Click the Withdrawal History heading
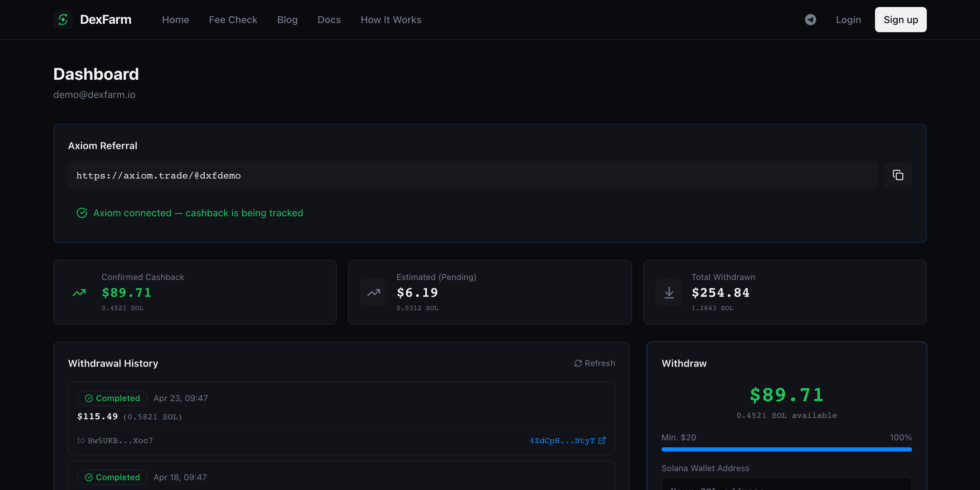Screen dimensions: 980x490 [113, 363]
